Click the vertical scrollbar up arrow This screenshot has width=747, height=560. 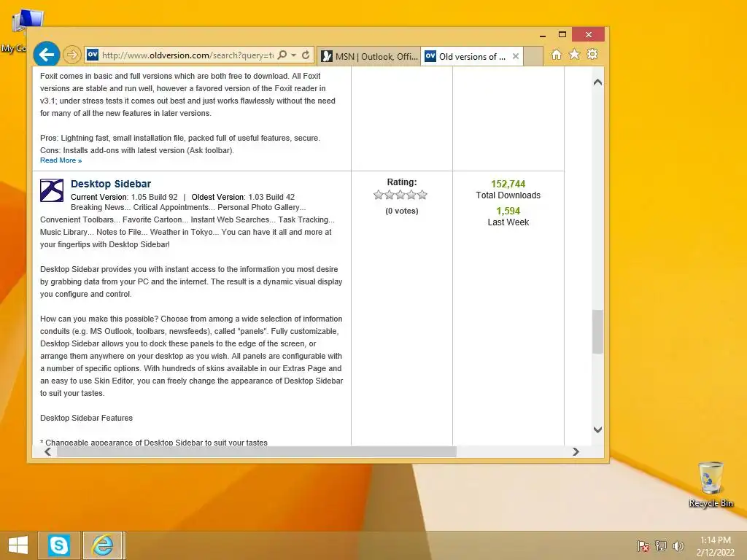tap(597, 82)
